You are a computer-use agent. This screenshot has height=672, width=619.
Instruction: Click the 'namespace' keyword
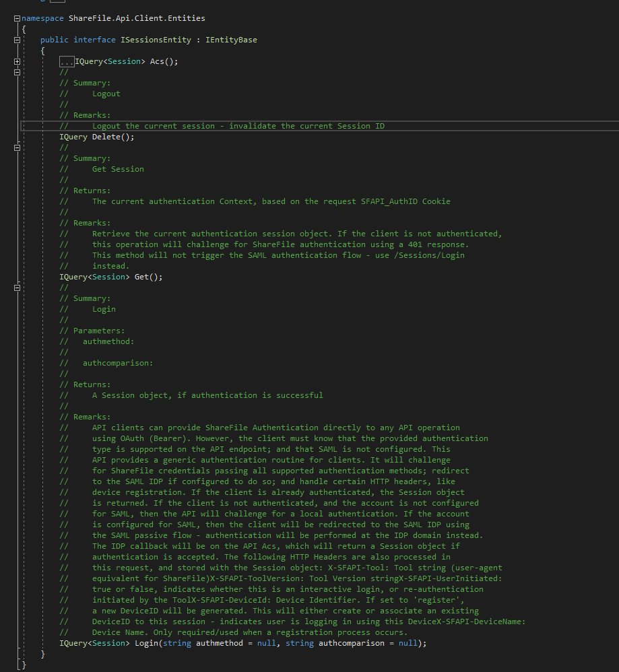coord(42,18)
